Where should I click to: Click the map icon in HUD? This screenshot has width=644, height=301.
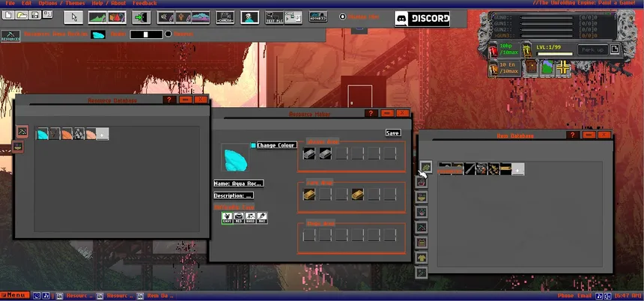(547, 67)
